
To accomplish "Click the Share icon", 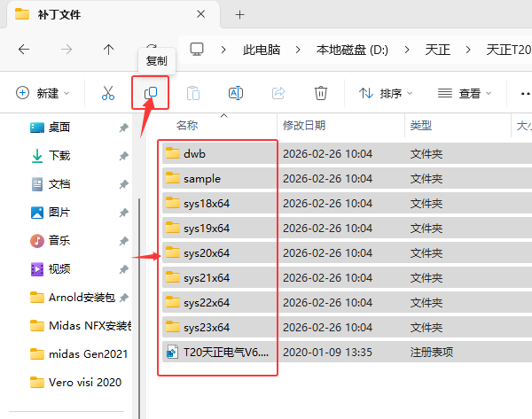I will coord(278,93).
